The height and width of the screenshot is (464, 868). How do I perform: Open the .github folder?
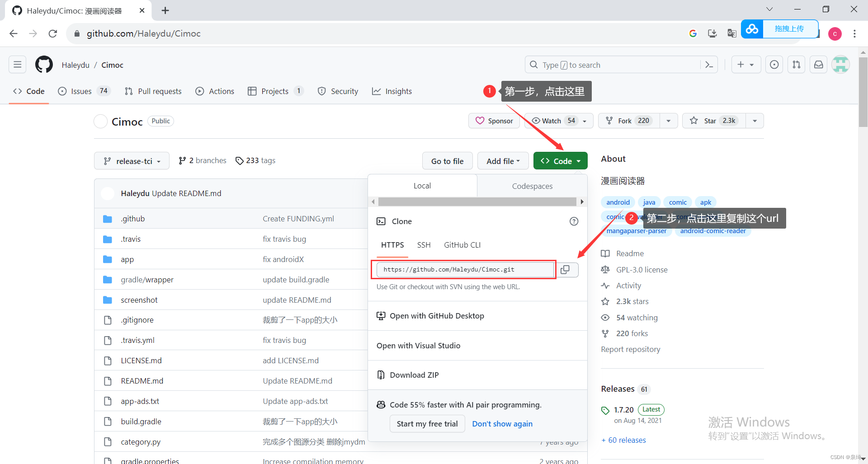[133, 219]
